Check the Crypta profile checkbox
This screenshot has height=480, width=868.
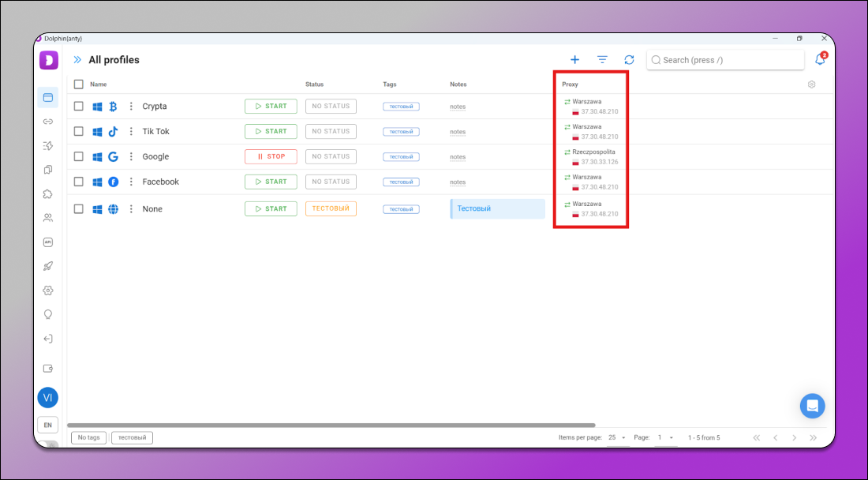[78, 107]
